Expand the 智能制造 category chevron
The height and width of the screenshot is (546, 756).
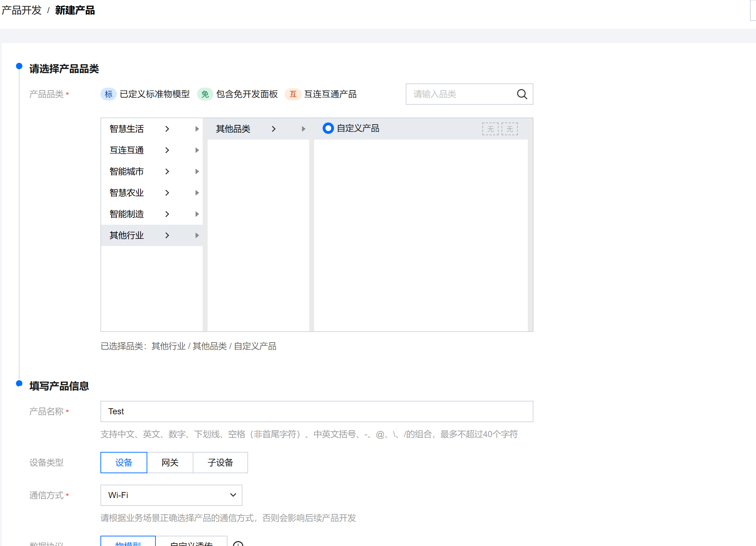[x=167, y=214]
